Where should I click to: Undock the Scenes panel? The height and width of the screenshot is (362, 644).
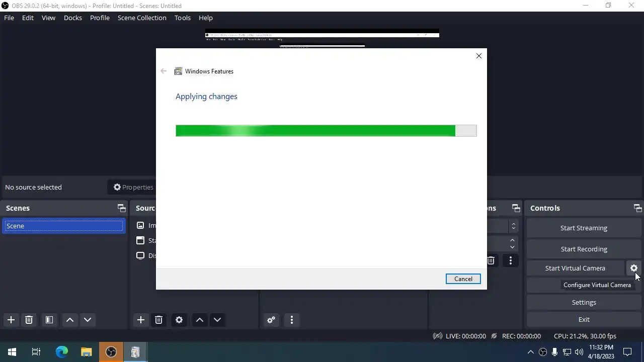tap(121, 208)
